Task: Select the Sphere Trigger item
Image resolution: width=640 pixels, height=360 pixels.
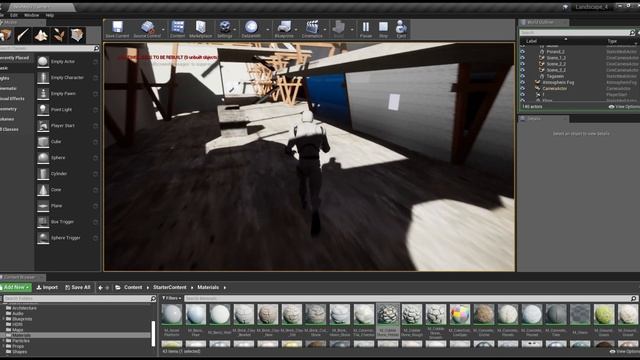Action: click(67, 238)
